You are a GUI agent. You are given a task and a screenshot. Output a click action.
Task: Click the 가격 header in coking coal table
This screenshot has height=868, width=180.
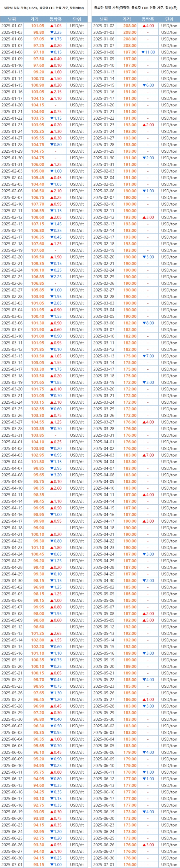tap(127, 19)
